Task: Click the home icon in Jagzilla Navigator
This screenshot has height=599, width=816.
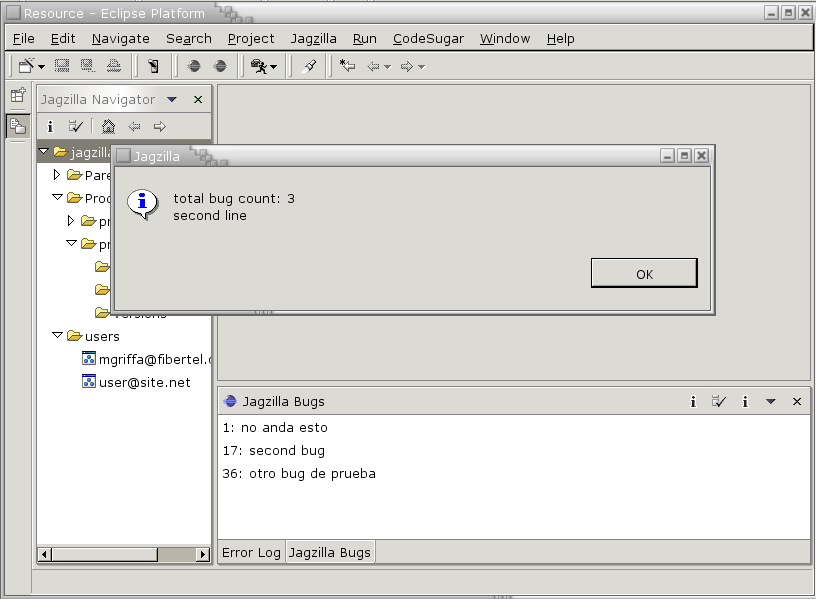Action: pos(108,126)
